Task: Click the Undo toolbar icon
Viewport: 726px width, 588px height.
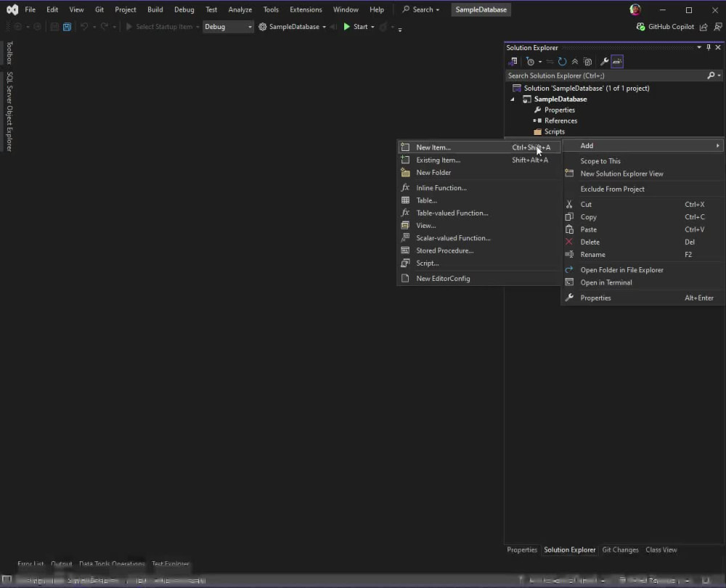Action: (84, 27)
